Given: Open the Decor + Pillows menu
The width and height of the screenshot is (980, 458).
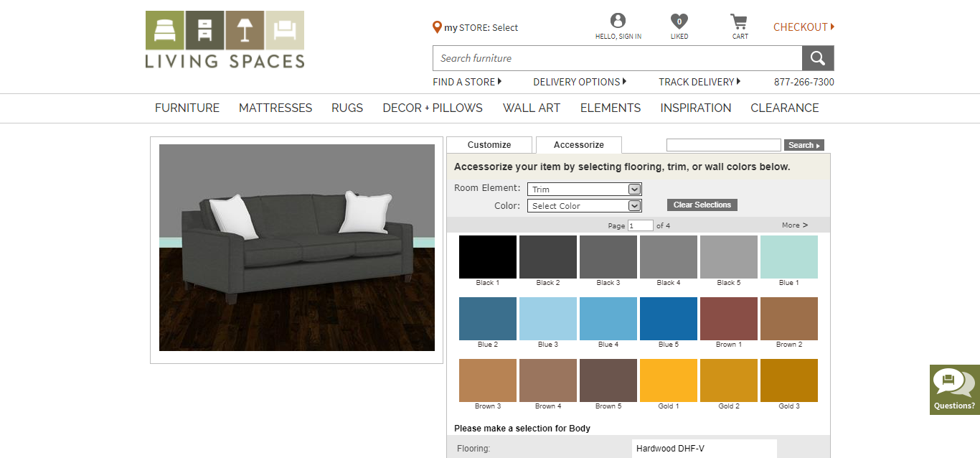Looking at the screenshot, I should click(433, 108).
